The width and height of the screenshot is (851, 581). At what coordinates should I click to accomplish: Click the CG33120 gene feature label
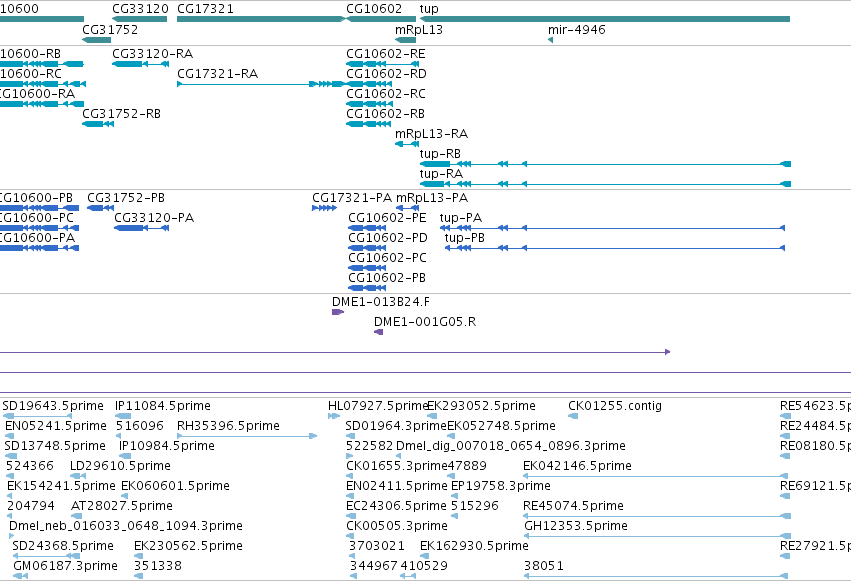(140, 9)
